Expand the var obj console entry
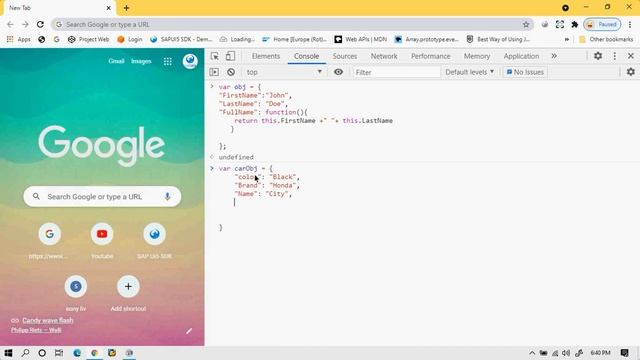 [212, 87]
